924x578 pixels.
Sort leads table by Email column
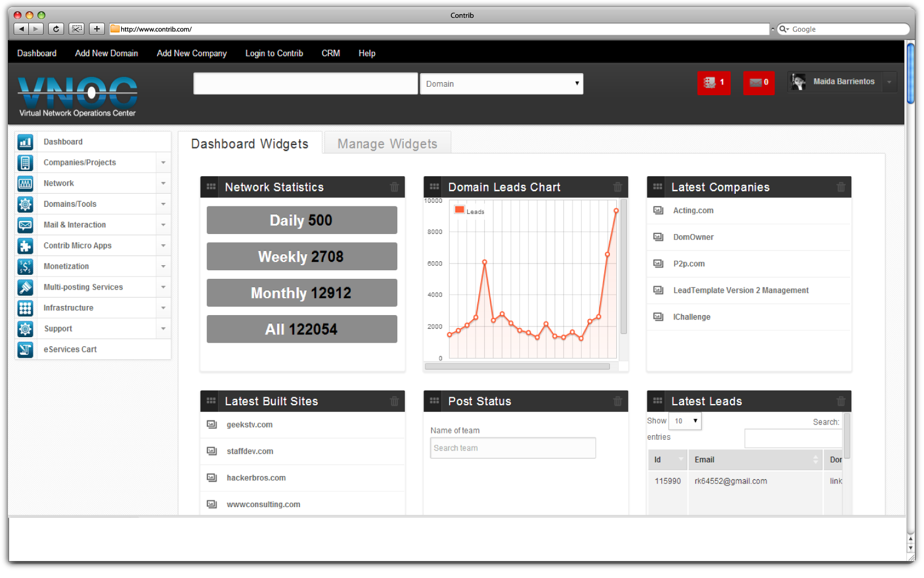[x=755, y=460]
